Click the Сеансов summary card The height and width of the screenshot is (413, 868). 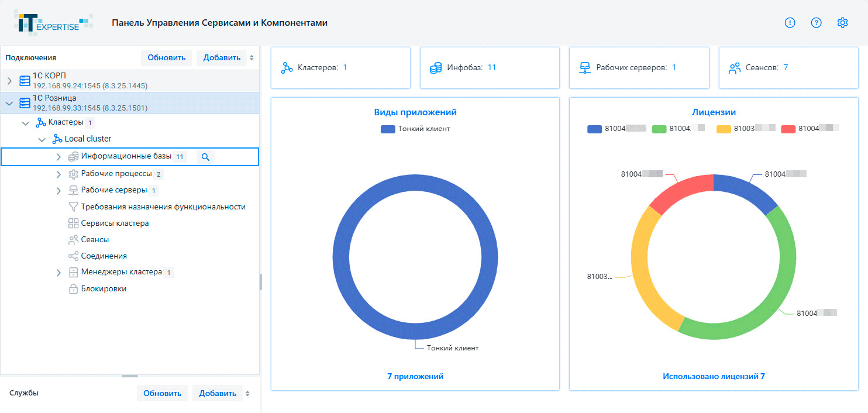788,68
